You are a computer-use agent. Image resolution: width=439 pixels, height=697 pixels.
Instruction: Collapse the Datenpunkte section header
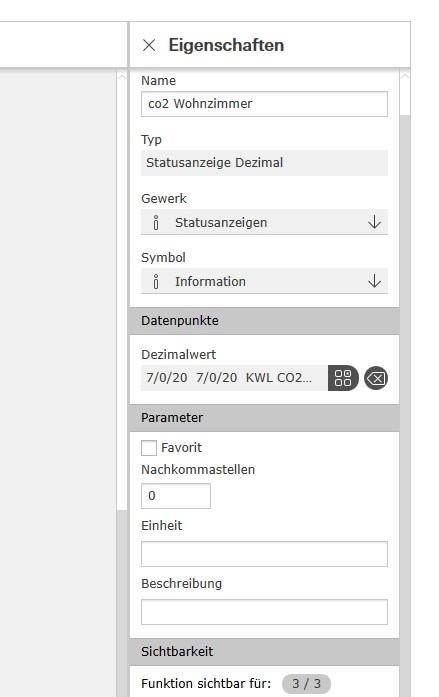[264, 320]
